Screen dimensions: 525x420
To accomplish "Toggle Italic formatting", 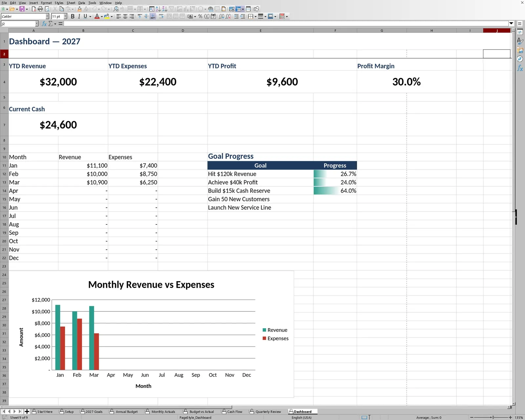I will pyautogui.click(x=79, y=16).
